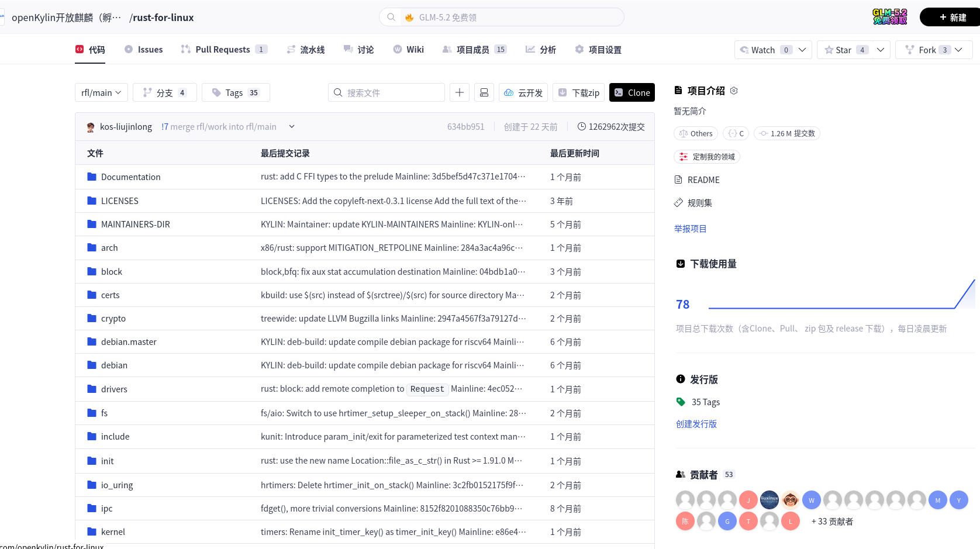The width and height of the screenshot is (980, 549).
Task: Open the 代码 code tab
Action: click(90, 50)
